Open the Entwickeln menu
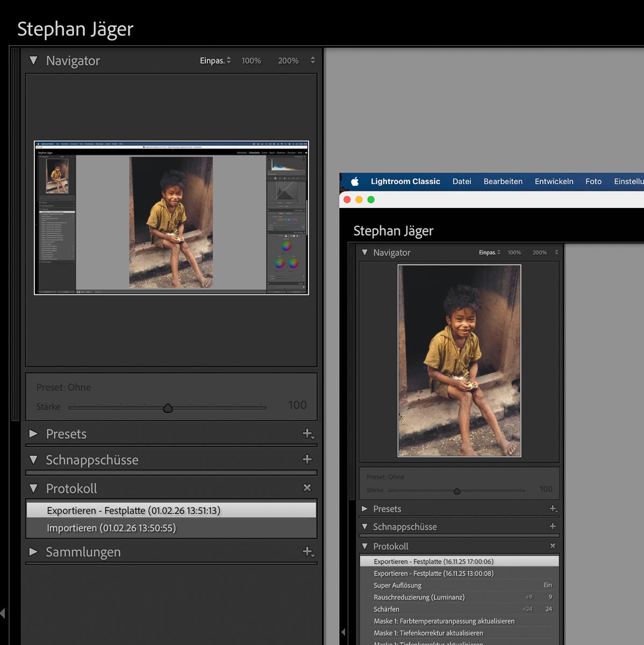The image size is (644, 645). (x=554, y=182)
